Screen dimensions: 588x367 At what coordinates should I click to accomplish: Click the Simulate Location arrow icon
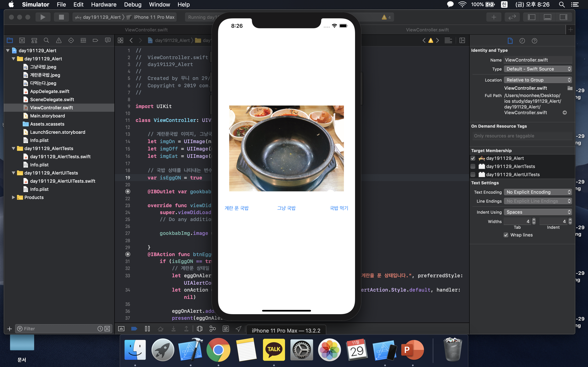(239, 329)
